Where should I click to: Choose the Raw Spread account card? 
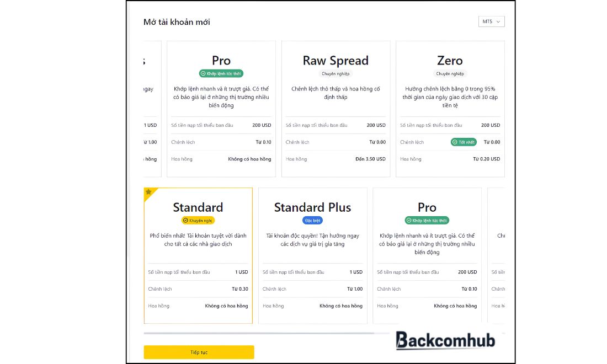point(336,109)
